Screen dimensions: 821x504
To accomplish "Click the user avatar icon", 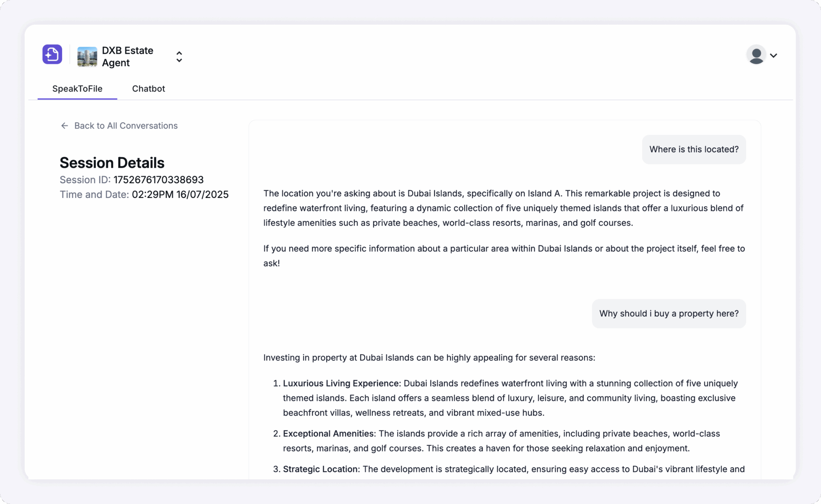I will tap(756, 55).
